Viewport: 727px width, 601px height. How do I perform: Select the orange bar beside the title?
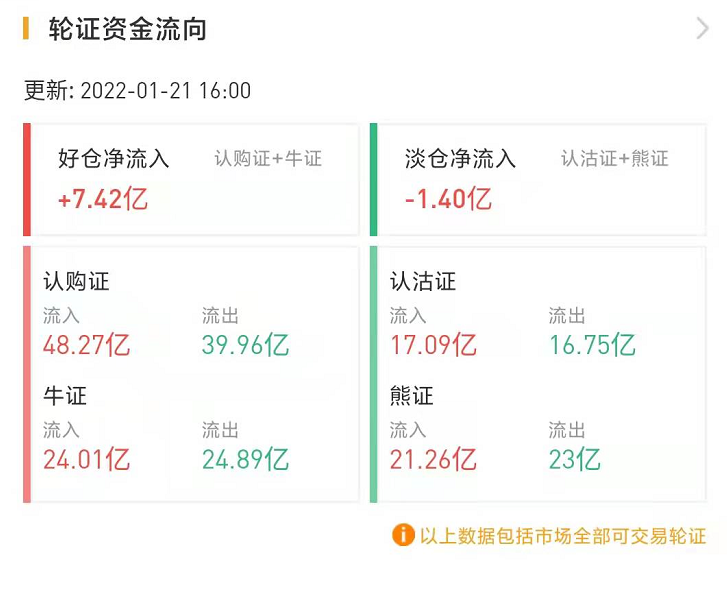tap(26, 29)
